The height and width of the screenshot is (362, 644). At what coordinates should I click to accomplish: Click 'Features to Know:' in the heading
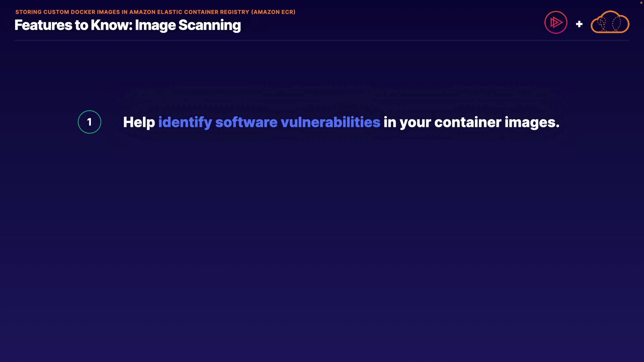point(73,25)
